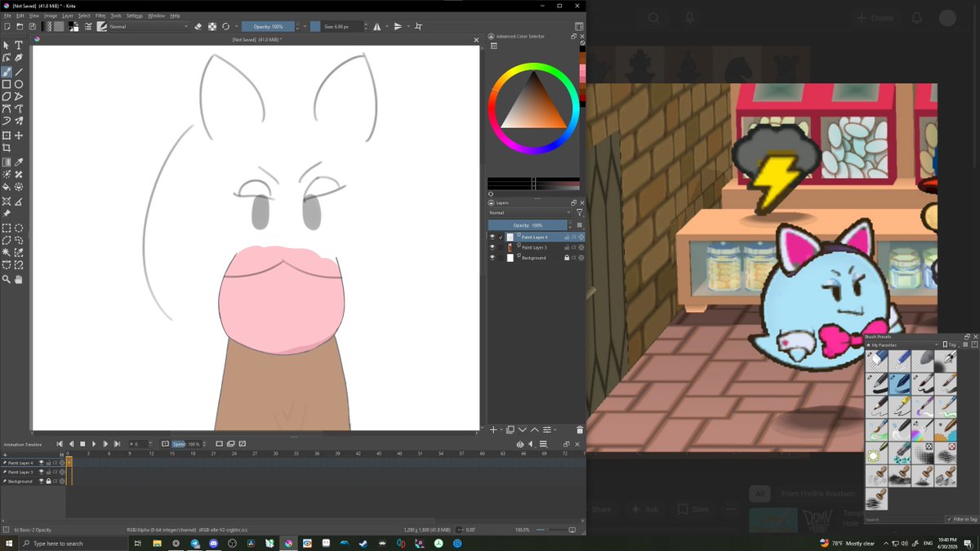Hide the Background layer with eye icon

(x=492, y=257)
